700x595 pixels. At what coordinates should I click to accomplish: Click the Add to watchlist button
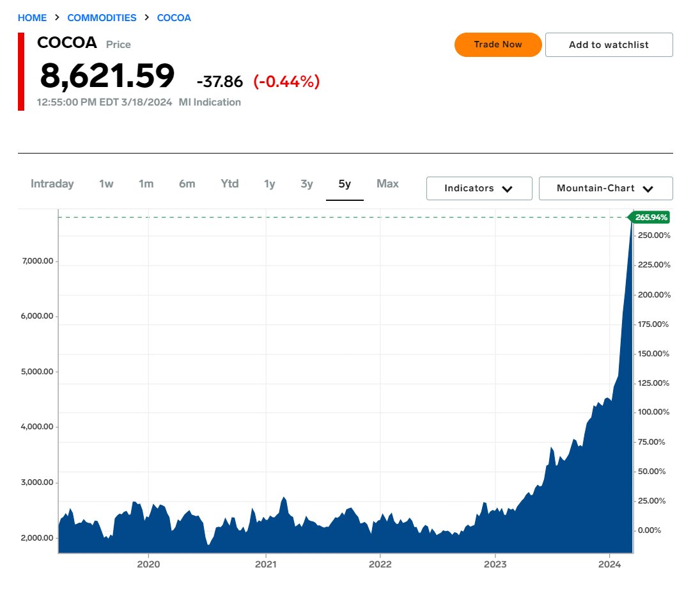pos(609,45)
